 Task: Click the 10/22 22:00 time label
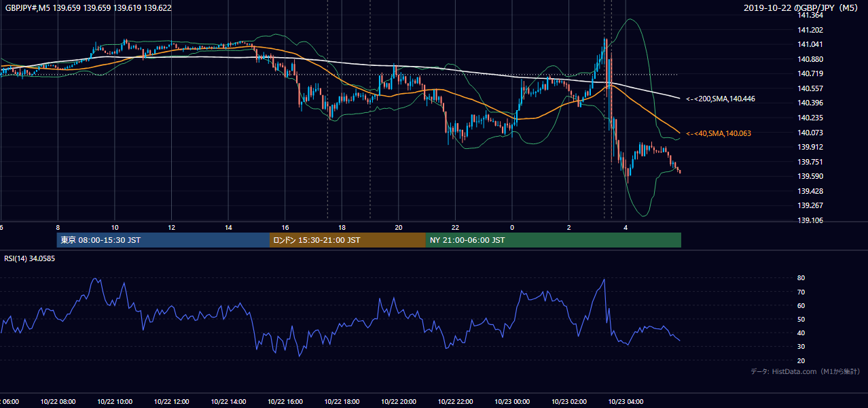click(455, 401)
